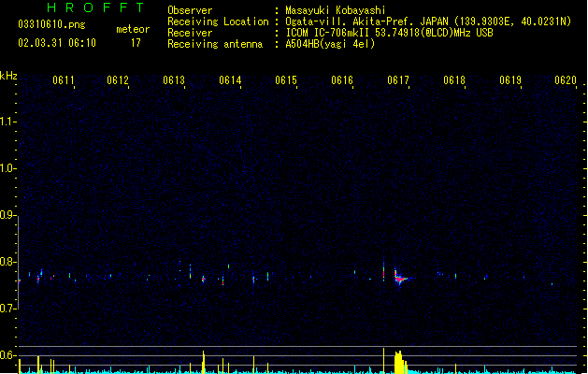588x374 pixels.
Task: Click the 0615 time marker
Action: 286,80
